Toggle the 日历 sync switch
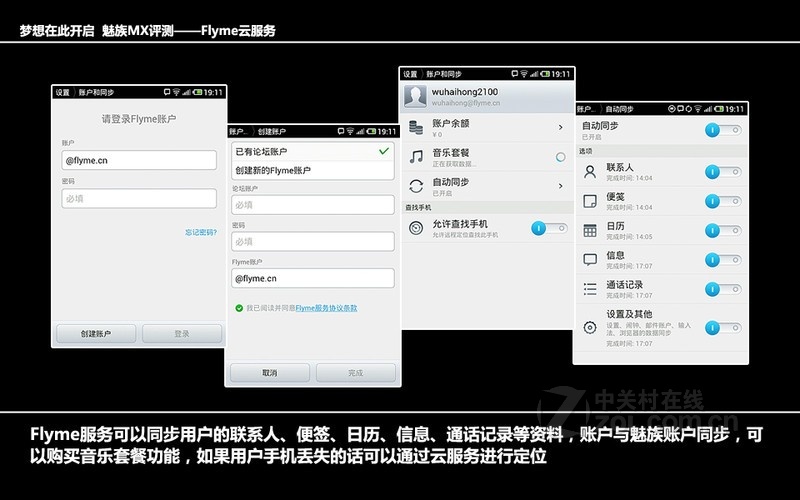The image size is (800, 500). pyautogui.click(x=723, y=231)
